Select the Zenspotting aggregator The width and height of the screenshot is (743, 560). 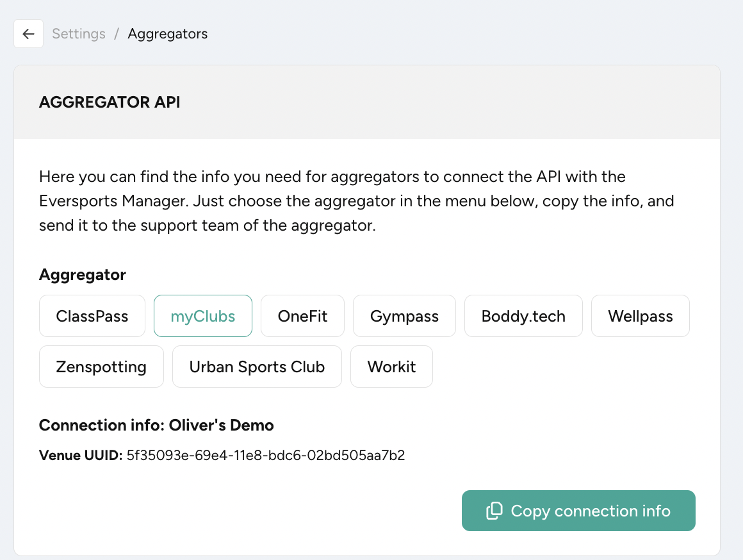(101, 366)
